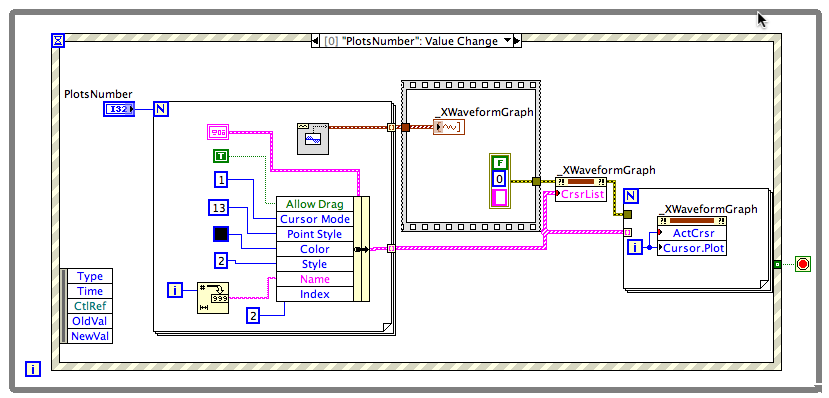829x398 pixels.
Task: Go to next event case arrow
Action: point(517,41)
